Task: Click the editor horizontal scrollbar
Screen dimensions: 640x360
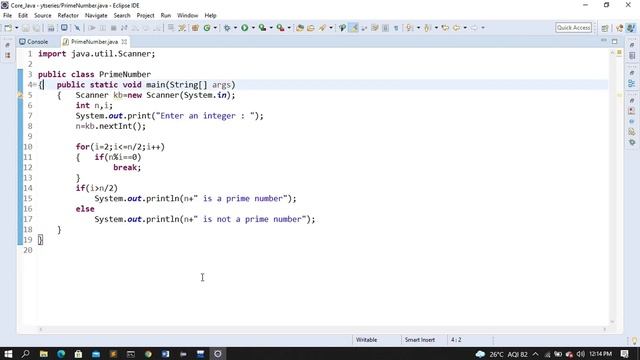Action: click(322, 329)
